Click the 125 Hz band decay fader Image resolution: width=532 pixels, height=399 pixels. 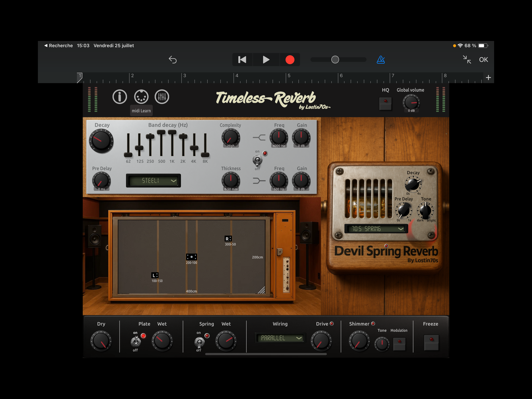click(x=139, y=148)
